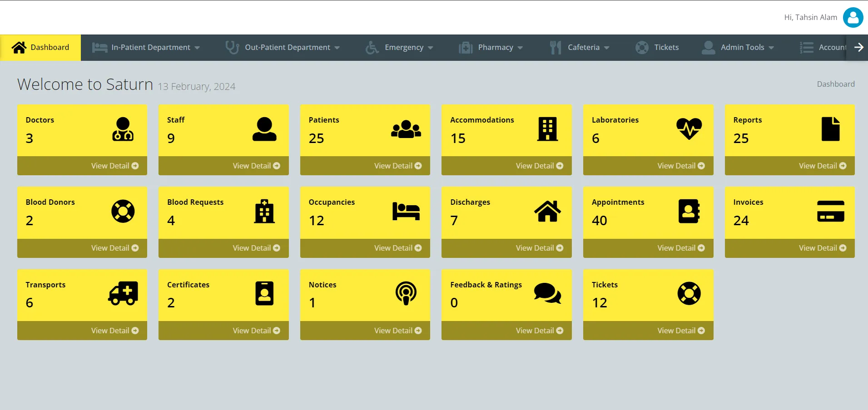This screenshot has height=410, width=868.
Task: Click the Dashboard breadcrumb text
Action: point(835,84)
